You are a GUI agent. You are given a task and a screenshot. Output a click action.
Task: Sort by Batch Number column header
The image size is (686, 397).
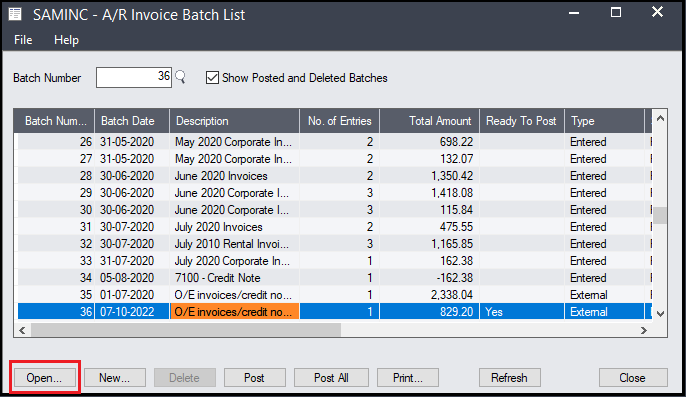(54, 121)
